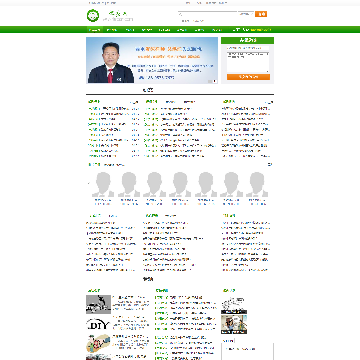Click the small tab above bottom-right panel
Viewport: 360px width, 360px height.
[x=228, y=341]
